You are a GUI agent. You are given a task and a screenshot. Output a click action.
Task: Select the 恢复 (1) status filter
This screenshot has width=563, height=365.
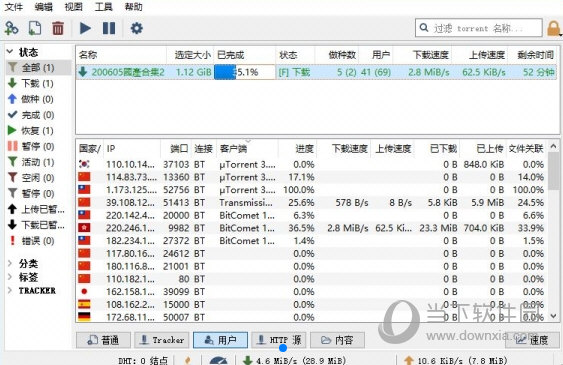tap(39, 131)
